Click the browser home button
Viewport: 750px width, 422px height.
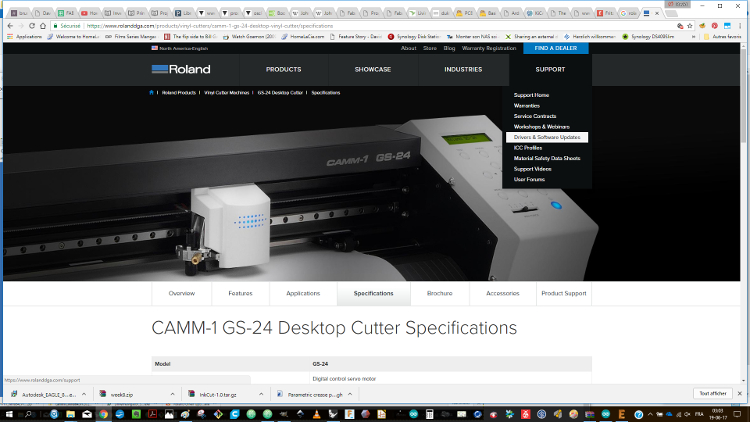pos(43,26)
